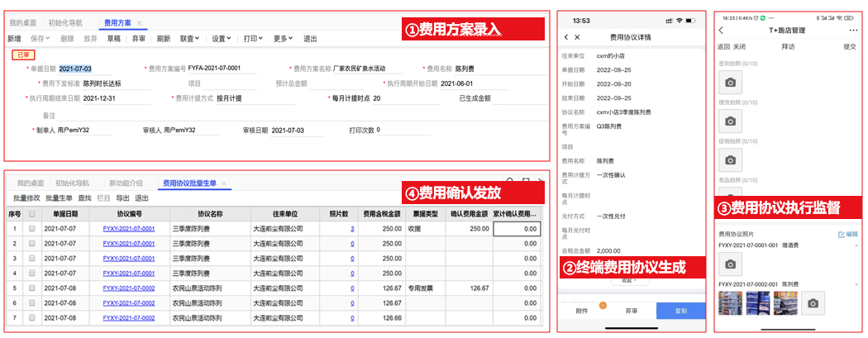Tap the camera icon under 理货拍照

tap(730, 121)
